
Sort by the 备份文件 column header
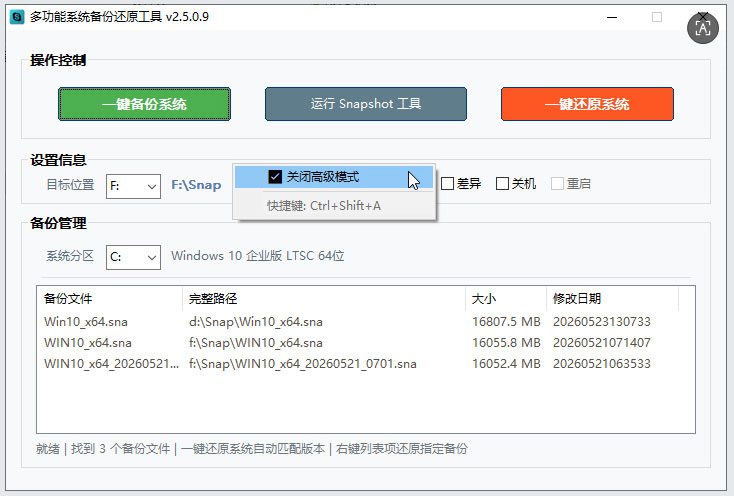tap(110, 299)
